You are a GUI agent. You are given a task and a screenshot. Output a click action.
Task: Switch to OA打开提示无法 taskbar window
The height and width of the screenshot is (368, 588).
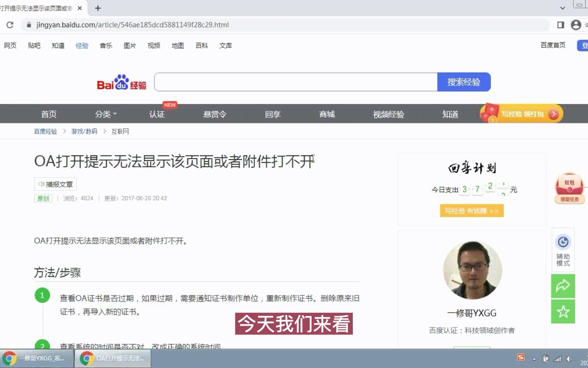[x=113, y=358]
